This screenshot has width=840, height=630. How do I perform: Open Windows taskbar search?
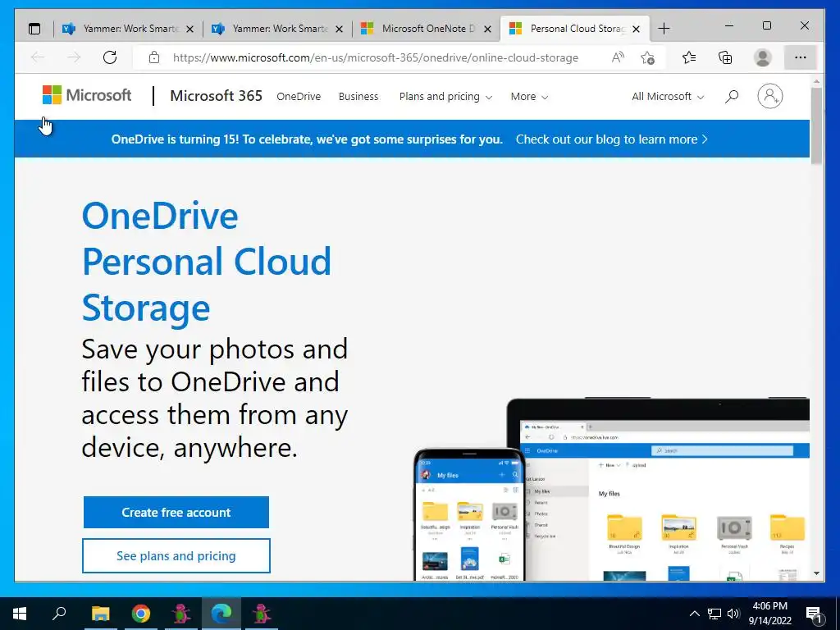(x=59, y=614)
